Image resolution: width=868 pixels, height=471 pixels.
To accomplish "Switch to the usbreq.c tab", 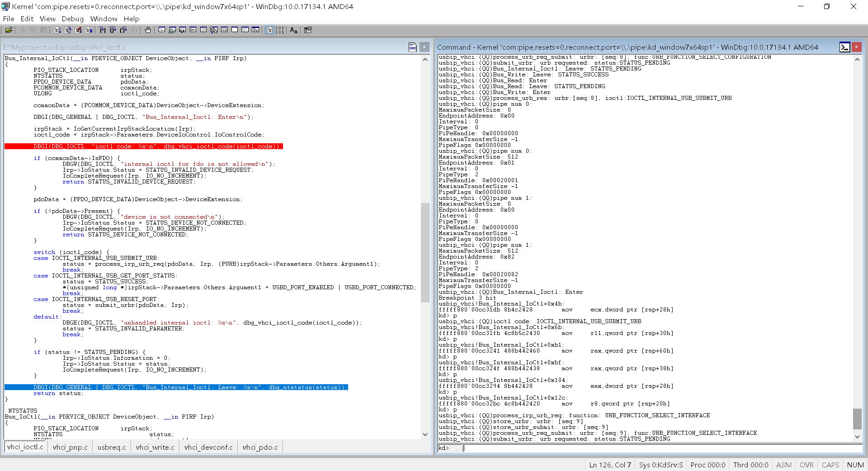I will pyautogui.click(x=111, y=447).
